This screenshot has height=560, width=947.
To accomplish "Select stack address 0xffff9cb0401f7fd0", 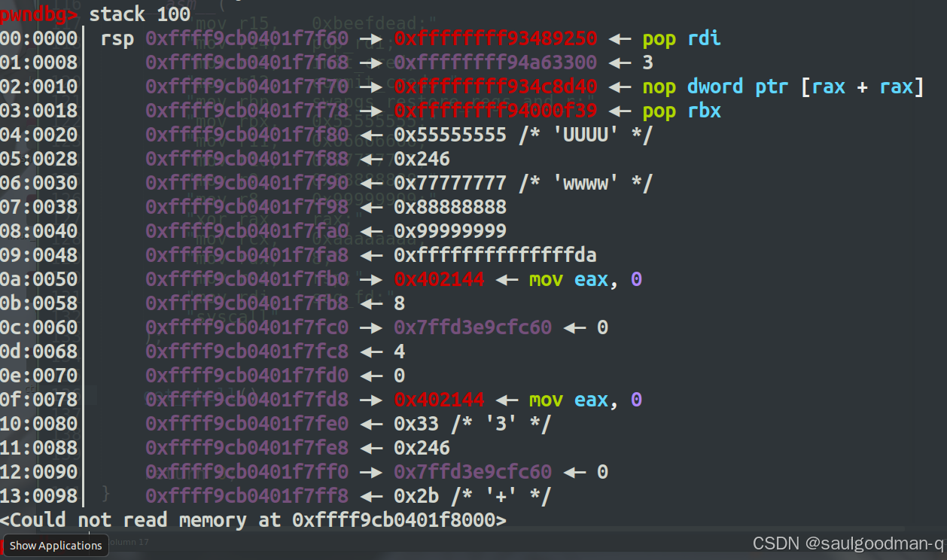I will click(x=247, y=376).
